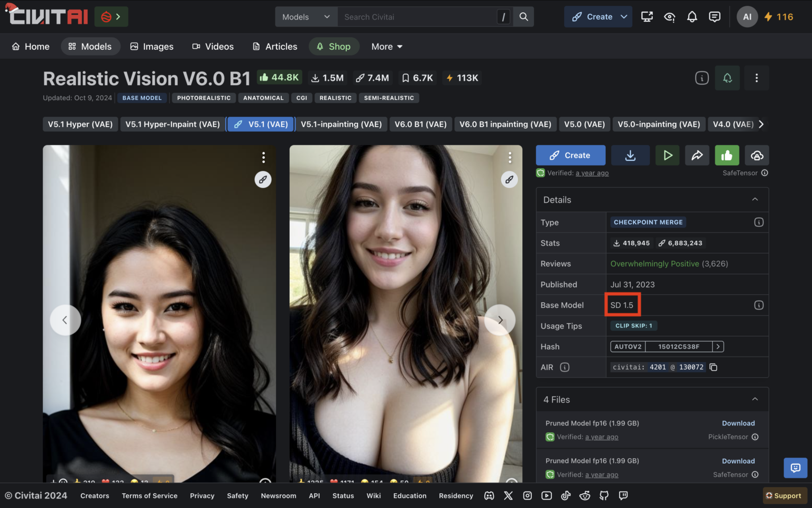Viewport: 812px width, 508px height.
Task: Click the share arrow icon
Action: [x=697, y=156]
